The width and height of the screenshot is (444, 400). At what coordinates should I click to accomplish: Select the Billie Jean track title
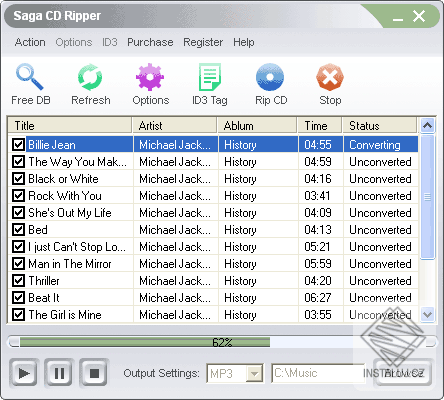(52, 145)
